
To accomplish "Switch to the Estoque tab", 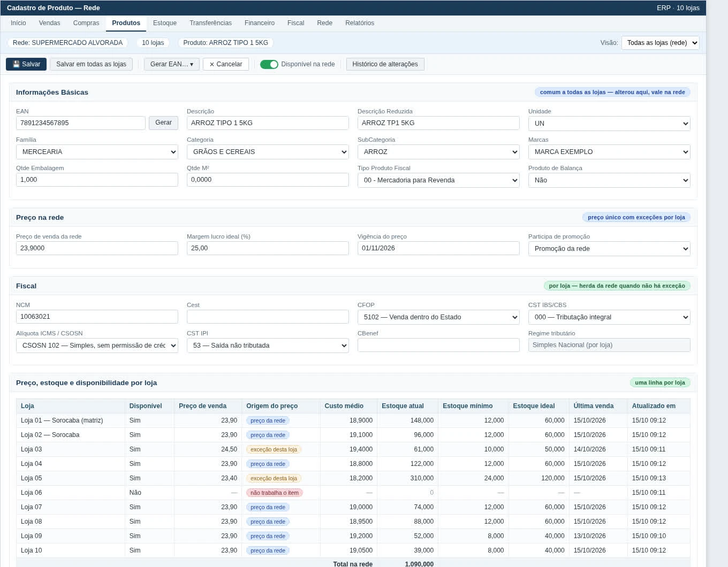I will click(165, 23).
